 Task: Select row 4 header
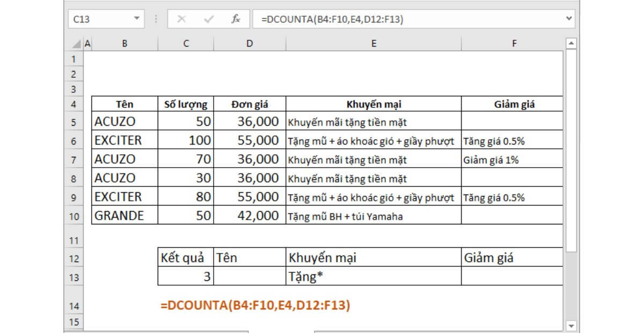[74, 104]
